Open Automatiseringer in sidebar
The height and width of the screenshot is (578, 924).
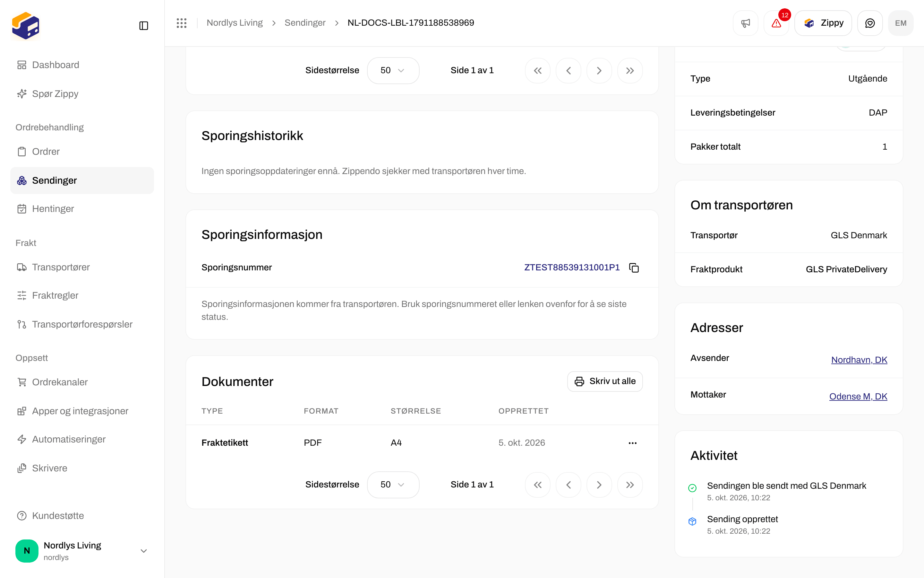pos(82,439)
